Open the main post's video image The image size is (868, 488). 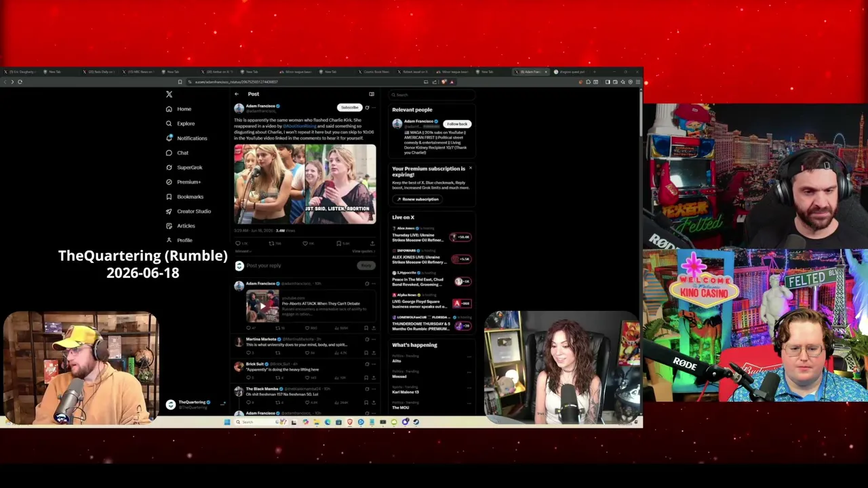(305, 184)
